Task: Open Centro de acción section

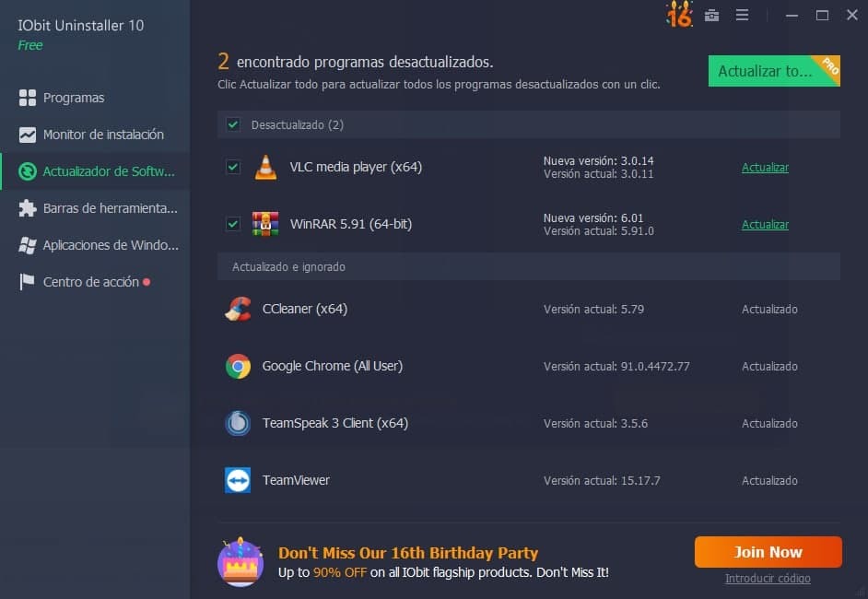Action: 95,282
